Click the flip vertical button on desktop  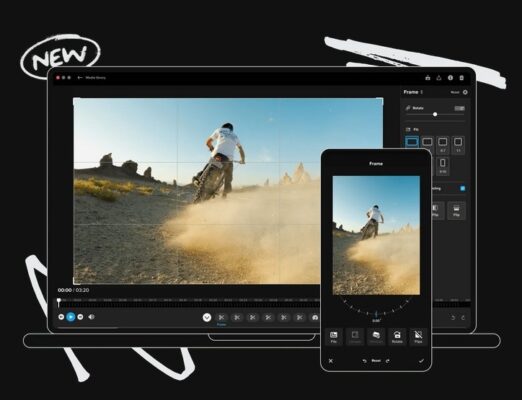coord(456,211)
